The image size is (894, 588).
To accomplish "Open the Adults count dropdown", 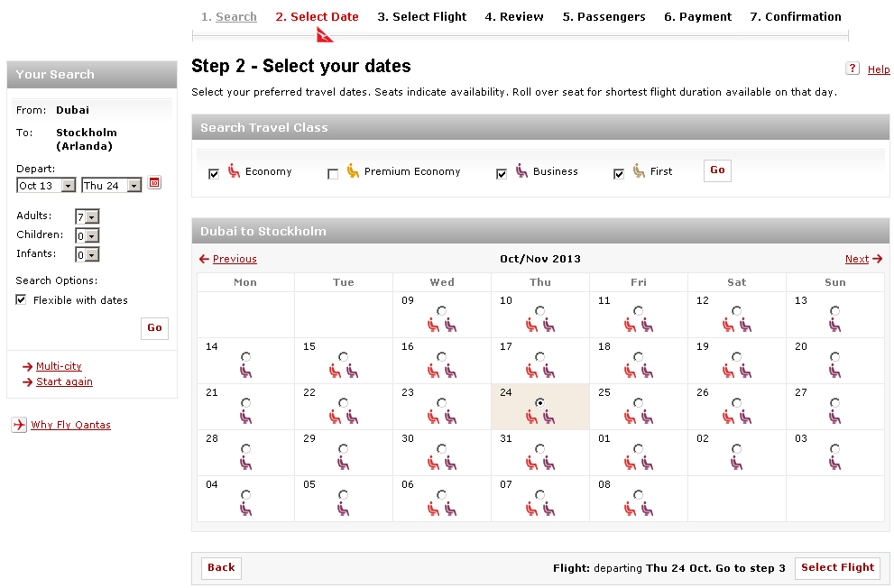I will tap(88, 216).
